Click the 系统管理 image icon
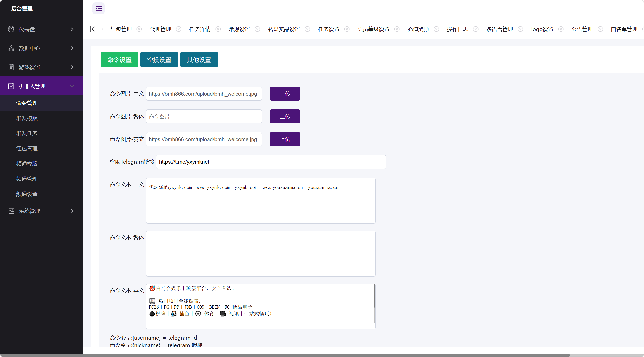The height and width of the screenshot is (357, 644). pyautogui.click(x=11, y=211)
